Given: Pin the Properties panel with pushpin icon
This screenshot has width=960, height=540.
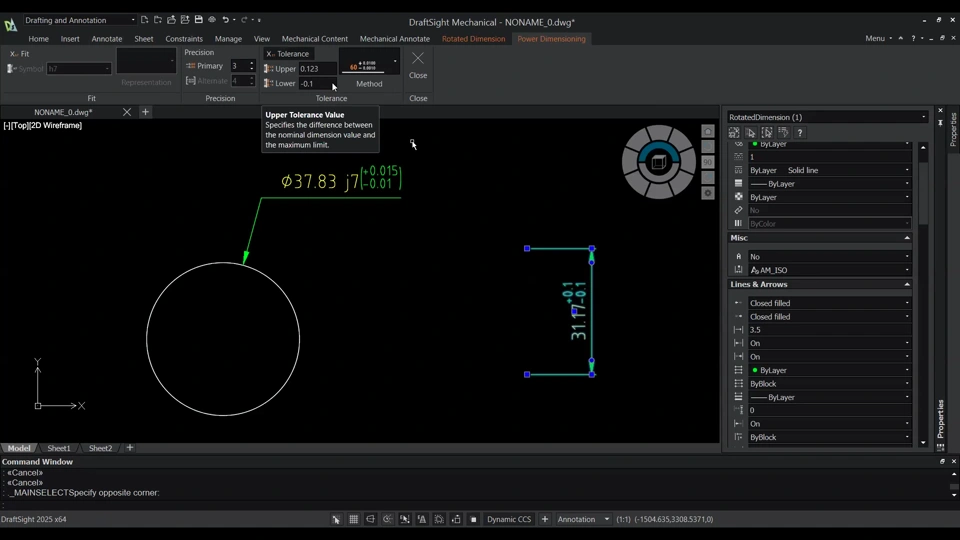Looking at the screenshot, I should pyautogui.click(x=940, y=122).
